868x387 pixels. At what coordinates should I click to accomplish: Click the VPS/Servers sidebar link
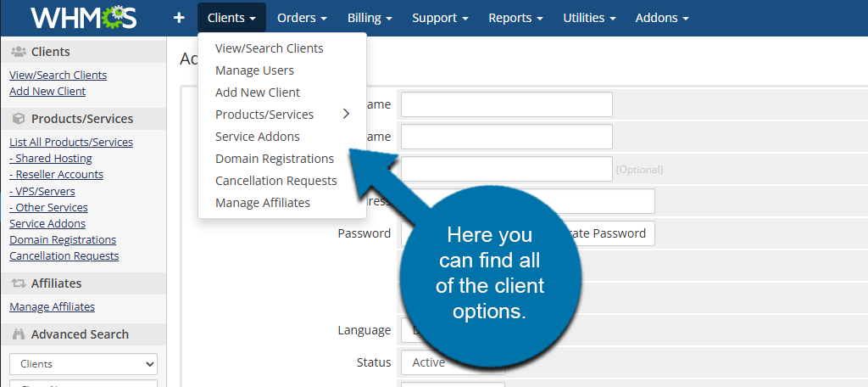(44, 192)
